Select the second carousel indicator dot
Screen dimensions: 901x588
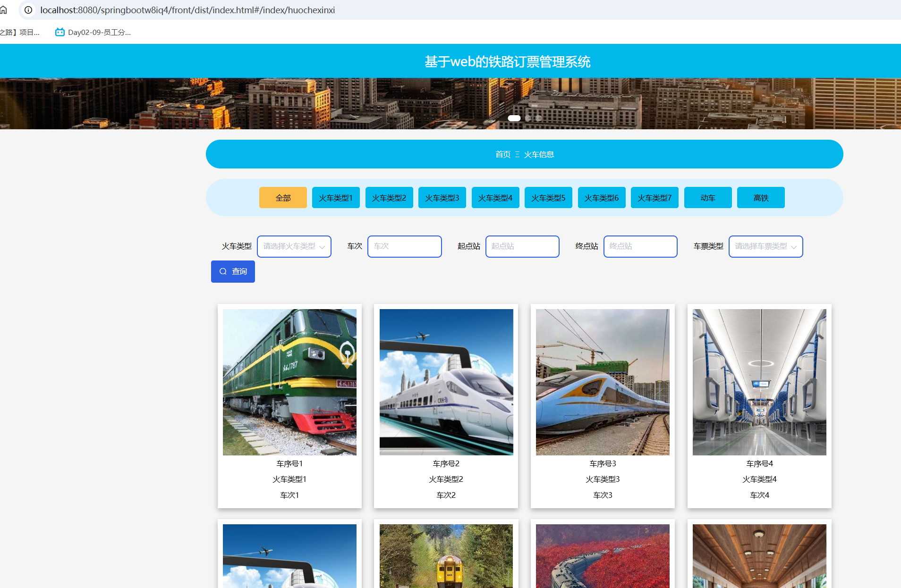[528, 118]
